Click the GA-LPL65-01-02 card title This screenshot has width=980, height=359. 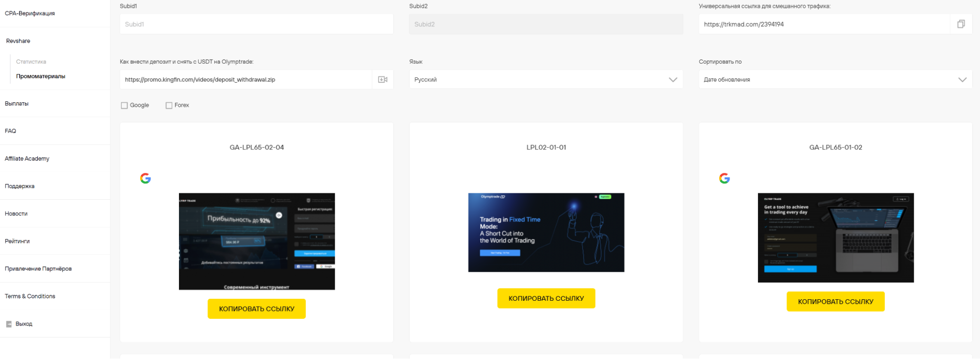[835, 147]
